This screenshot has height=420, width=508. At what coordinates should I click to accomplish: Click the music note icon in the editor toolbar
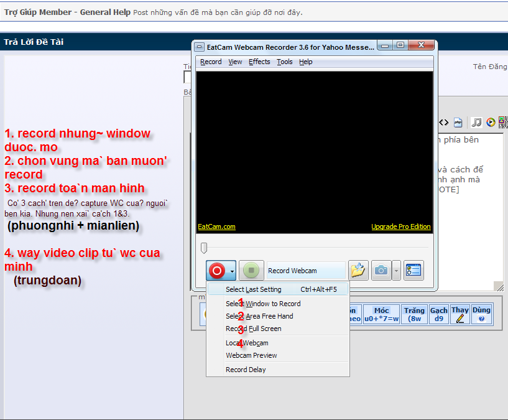[x=477, y=122]
